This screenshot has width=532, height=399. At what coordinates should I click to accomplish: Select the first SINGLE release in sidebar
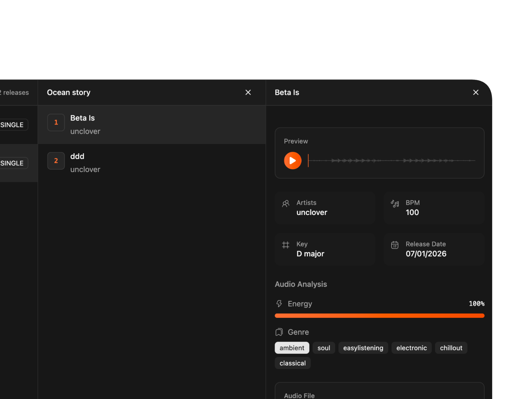[11, 125]
